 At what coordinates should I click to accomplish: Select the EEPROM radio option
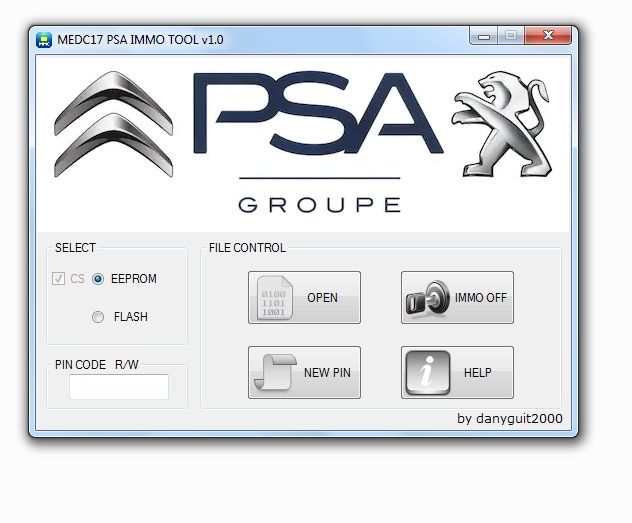click(x=98, y=279)
